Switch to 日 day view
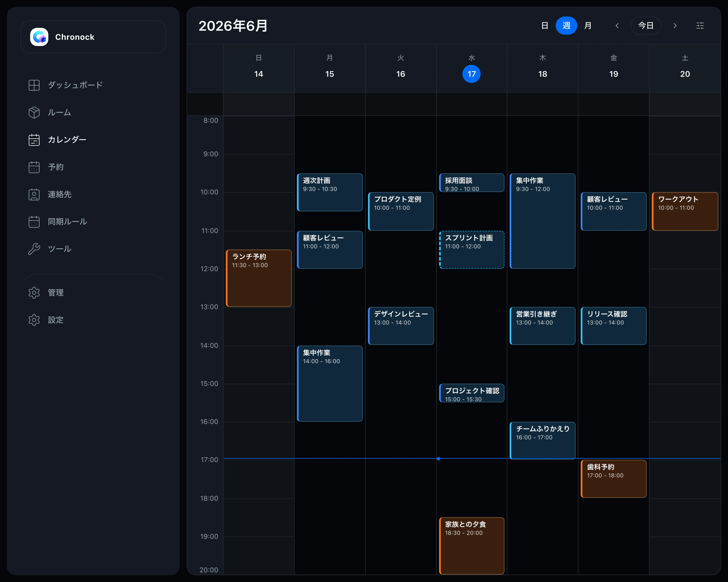728x582 pixels. tap(545, 26)
